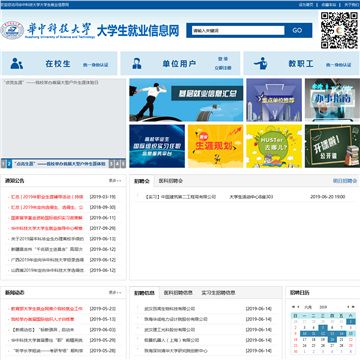Open 武汉百奥生物科技有限公司 job posting
Viewport: 360px width, 360px height.
[169, 309]
